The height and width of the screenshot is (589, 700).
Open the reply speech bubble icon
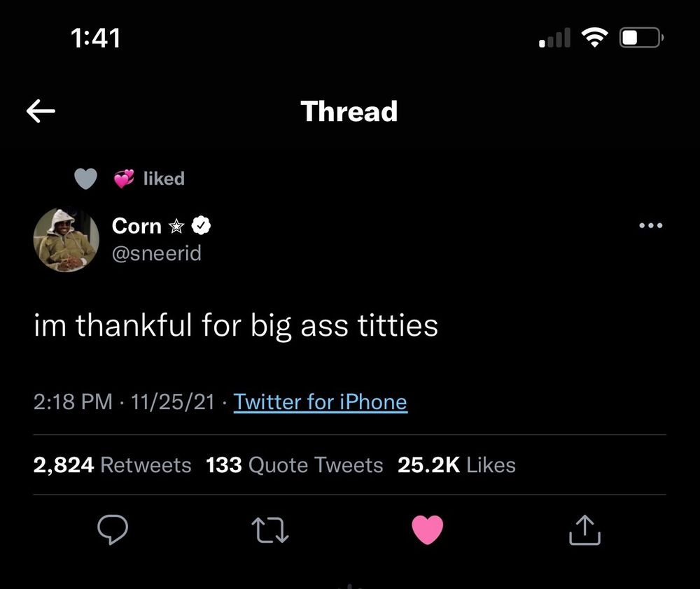[x=113, y=530]
